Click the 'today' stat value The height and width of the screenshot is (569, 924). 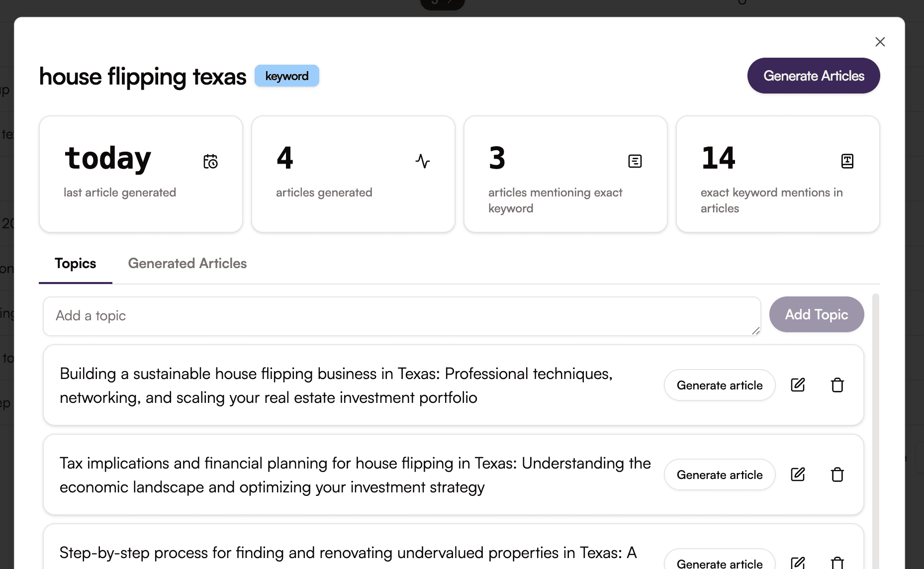(108, 159)
